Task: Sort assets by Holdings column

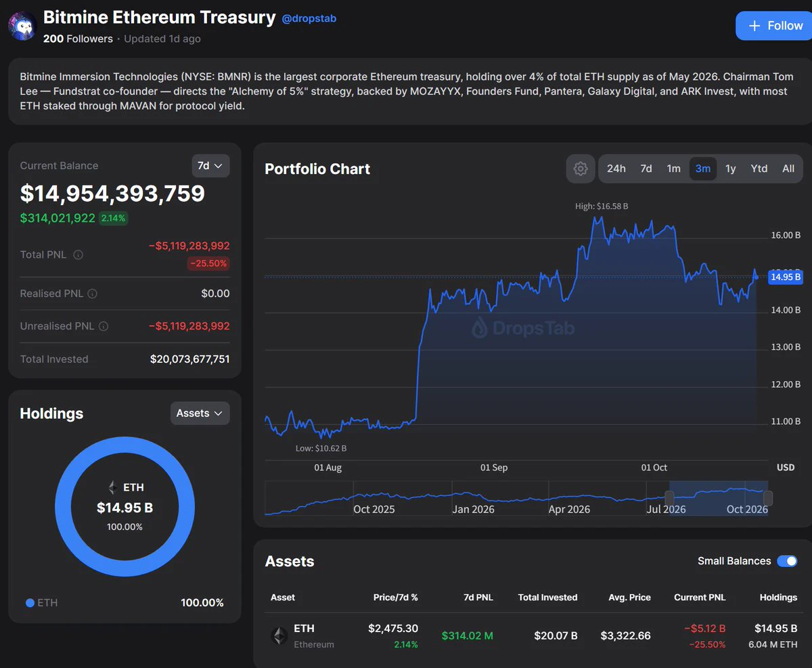Action: click(778, 598)
